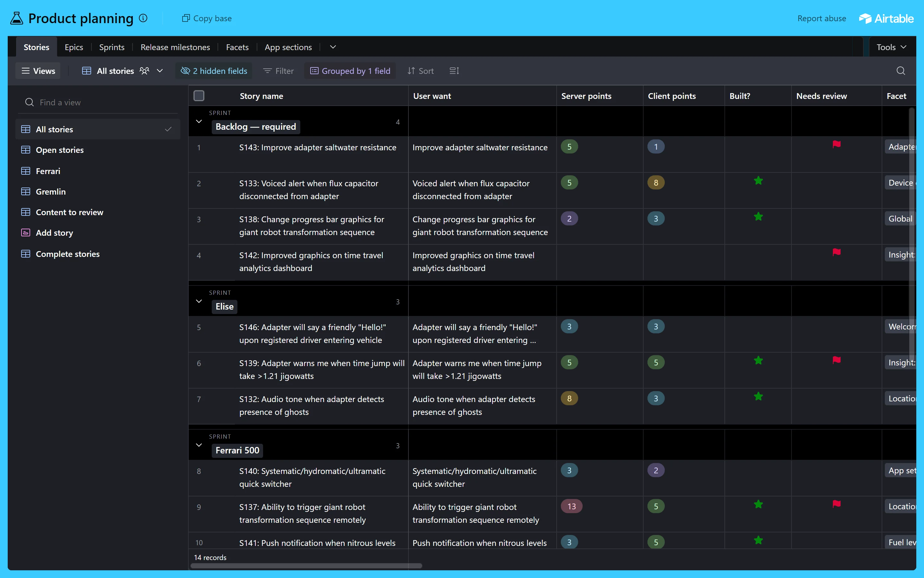This screenshot has height=578, width=924.
Task: Open the 2 hidden fields menu
Action: click(214, 71)
